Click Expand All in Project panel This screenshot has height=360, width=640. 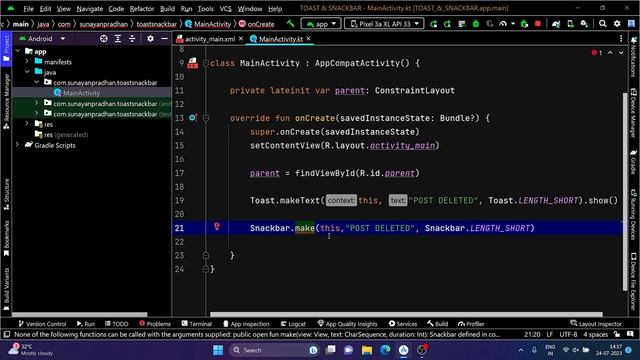pyautogui.click(x=118, y=38)
